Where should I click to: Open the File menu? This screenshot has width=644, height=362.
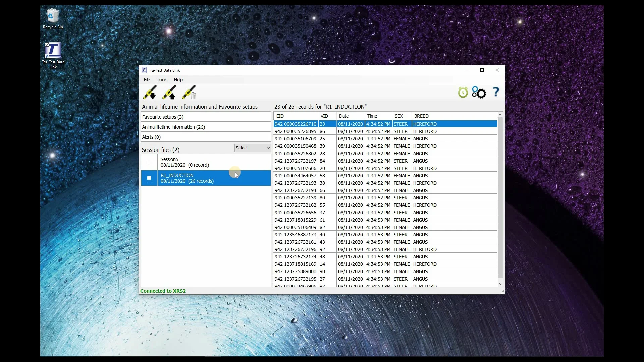point(147,80)
